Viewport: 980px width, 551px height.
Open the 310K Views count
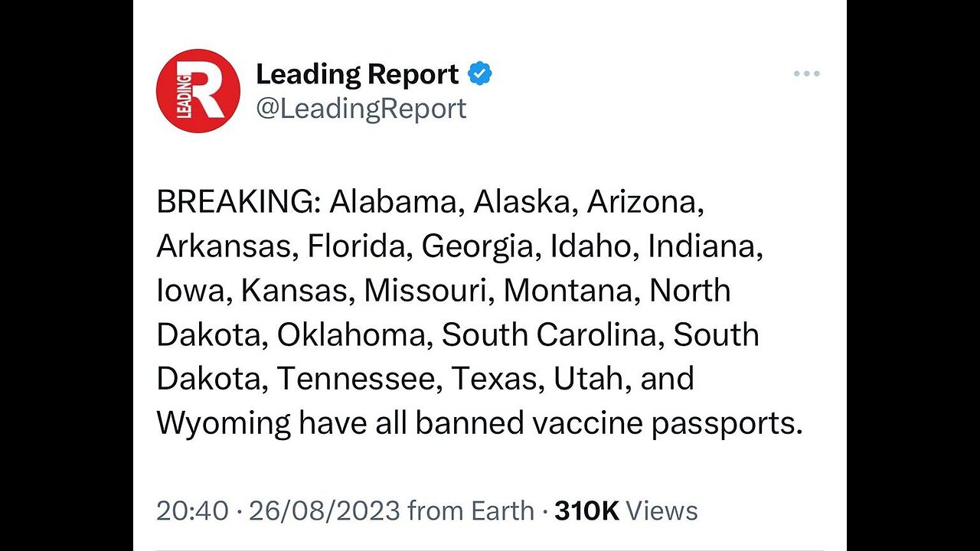pyautogui.click(x=626, y=510)
